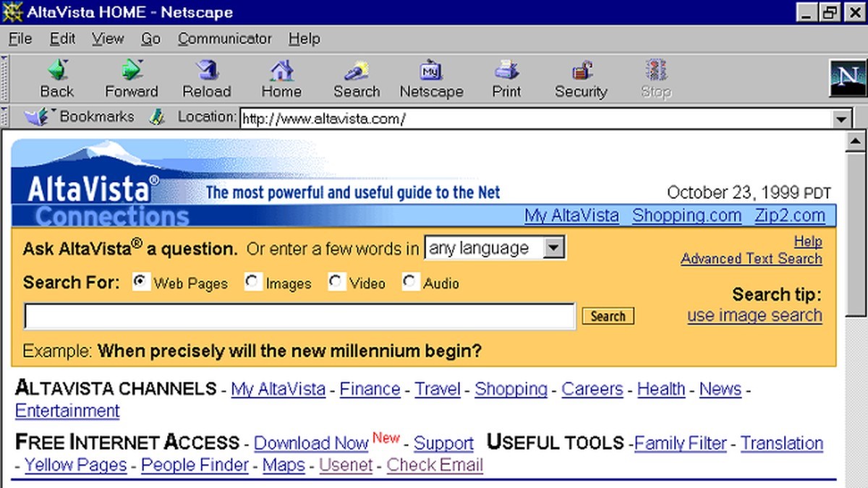Open the Communicator menu
Image resolution: width=868 pixels, height=488 pixels.
point(224,38)
